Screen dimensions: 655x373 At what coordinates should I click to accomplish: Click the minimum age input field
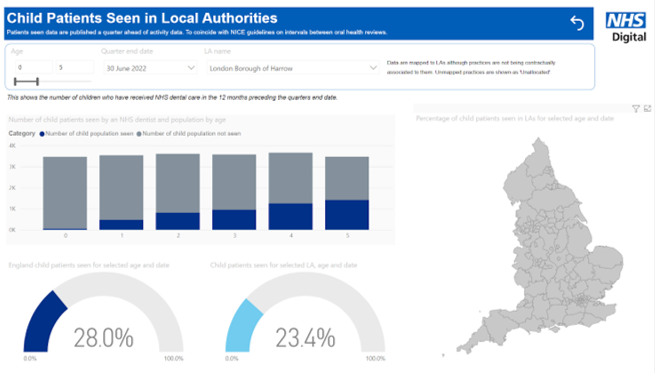tap(34, 67)
